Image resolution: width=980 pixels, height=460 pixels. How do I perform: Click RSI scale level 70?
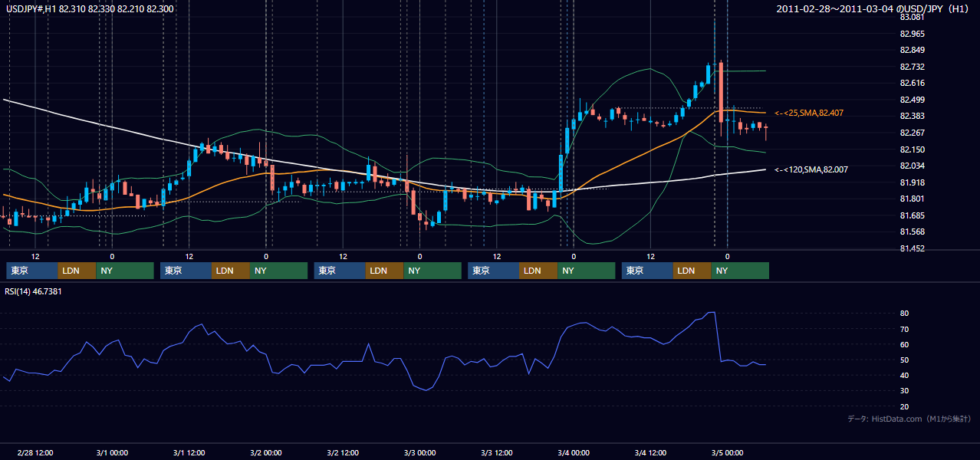(x=905, y=329)
